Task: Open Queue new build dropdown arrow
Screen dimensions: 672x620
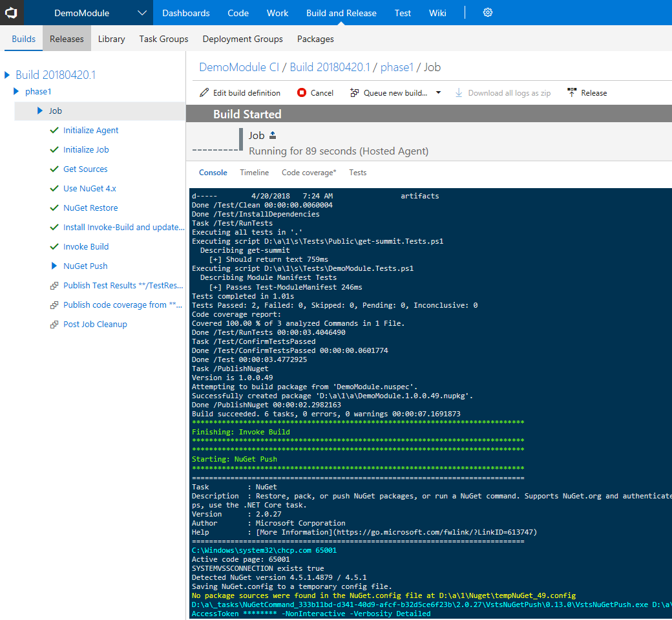Action: pyautogui.click(x=439, y=92)
